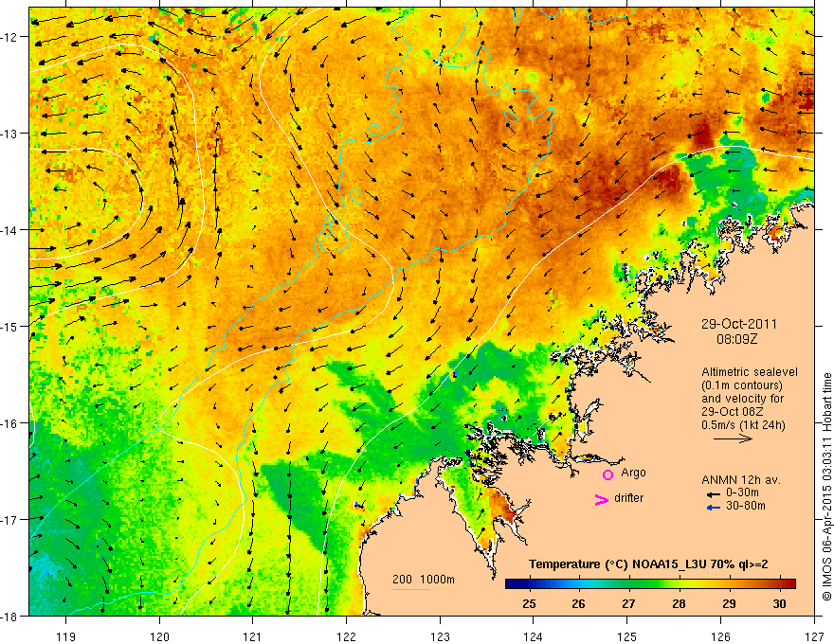Click the 'Temperature (°C) NOAA15_L3U 70% ql>=2' title
The height and width of the screenshot is (644, 834).
click(x=648, y=564)
